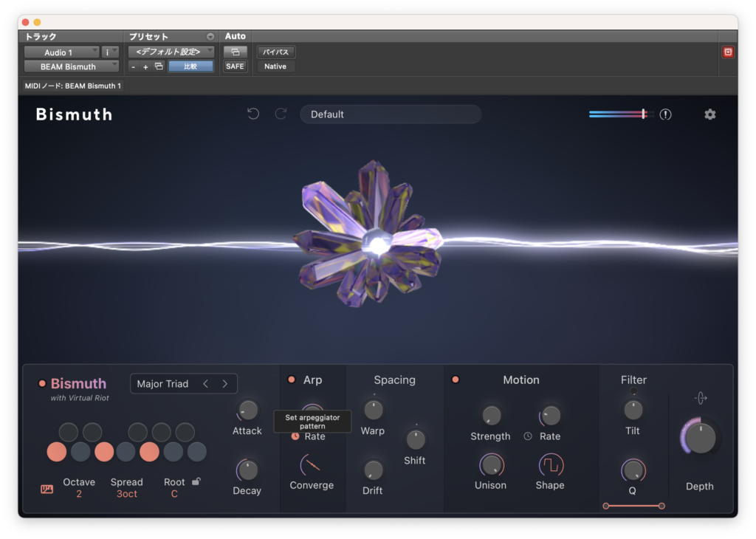756x539 pixels.
Task: Click the left handle of the filter range slider
Action: [606, 506]
